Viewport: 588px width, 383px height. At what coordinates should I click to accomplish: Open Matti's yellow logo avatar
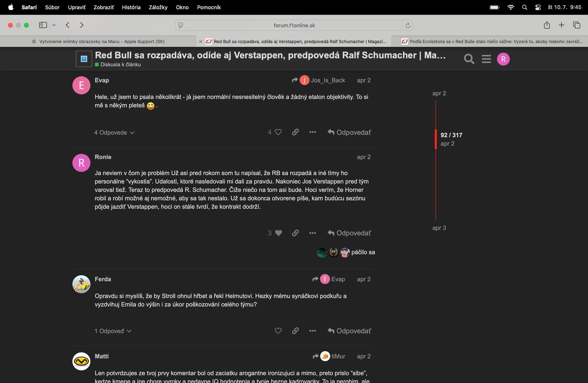click(81, 361)
